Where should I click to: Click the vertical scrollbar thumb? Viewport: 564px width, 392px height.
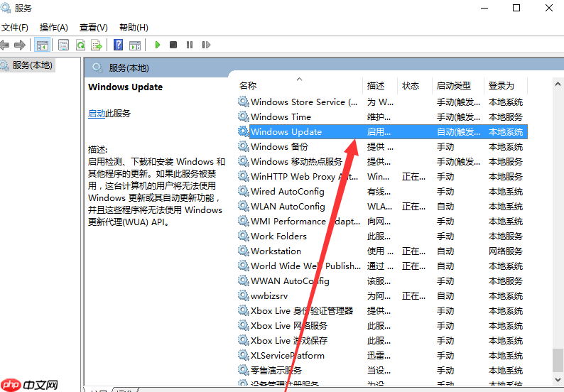pos(558,360)
